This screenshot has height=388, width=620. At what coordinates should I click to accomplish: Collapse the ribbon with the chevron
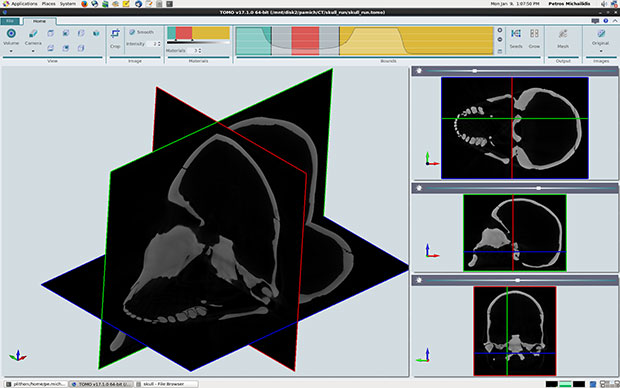(615, 21)
